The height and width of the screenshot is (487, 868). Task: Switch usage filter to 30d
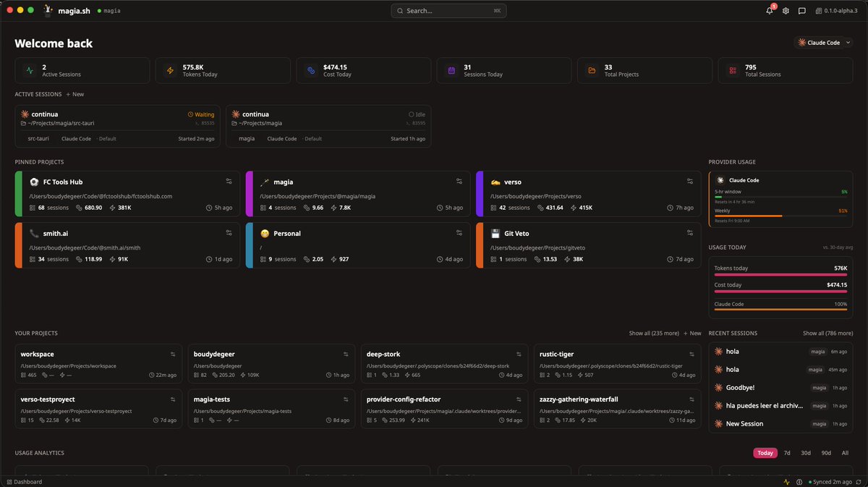(x=805, y=452)
